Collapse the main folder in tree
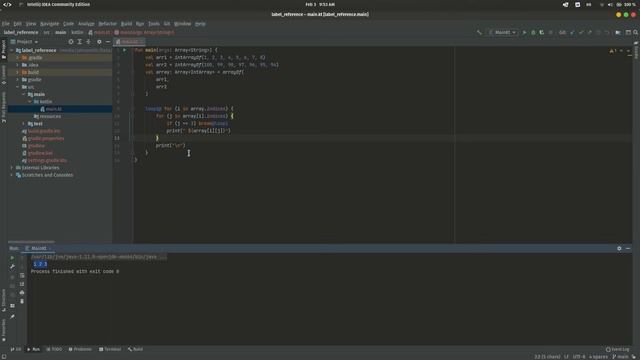Screen dimensions: 640x360 tap(24, 94)
